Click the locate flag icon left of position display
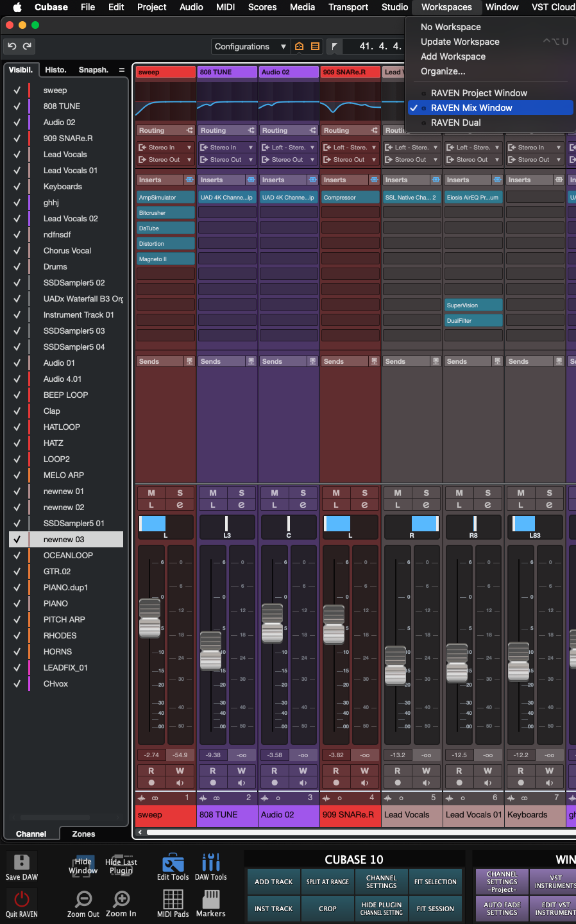Viewport: 576px width, 924px height. 334,46
